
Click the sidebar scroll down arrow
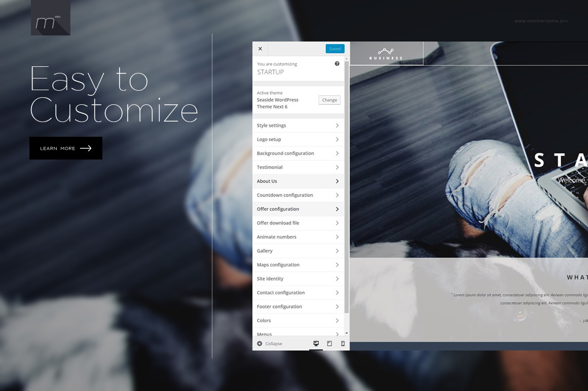pos(347,333)
